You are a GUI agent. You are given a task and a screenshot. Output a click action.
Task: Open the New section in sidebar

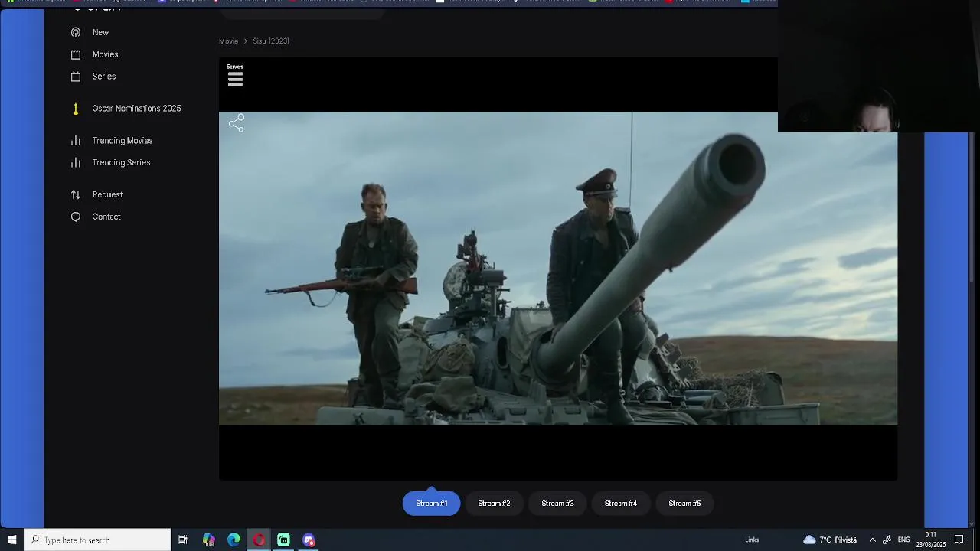[100, 32]
